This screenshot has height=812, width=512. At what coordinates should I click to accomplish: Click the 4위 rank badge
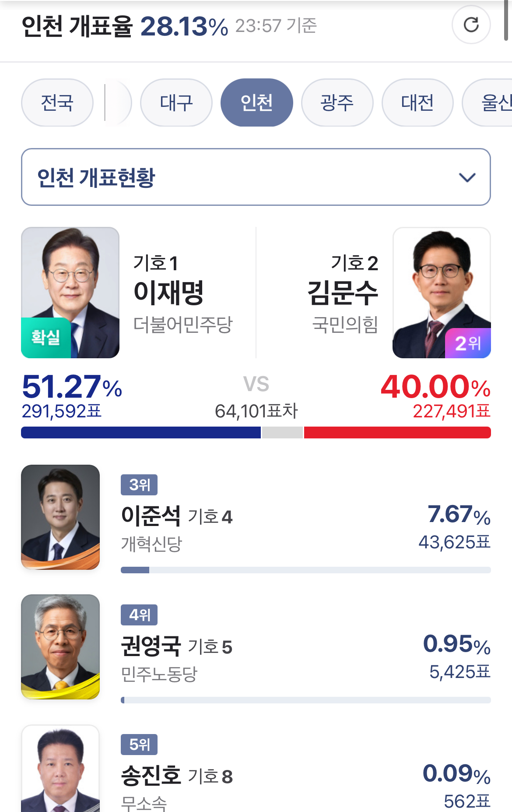click(139, 615)
